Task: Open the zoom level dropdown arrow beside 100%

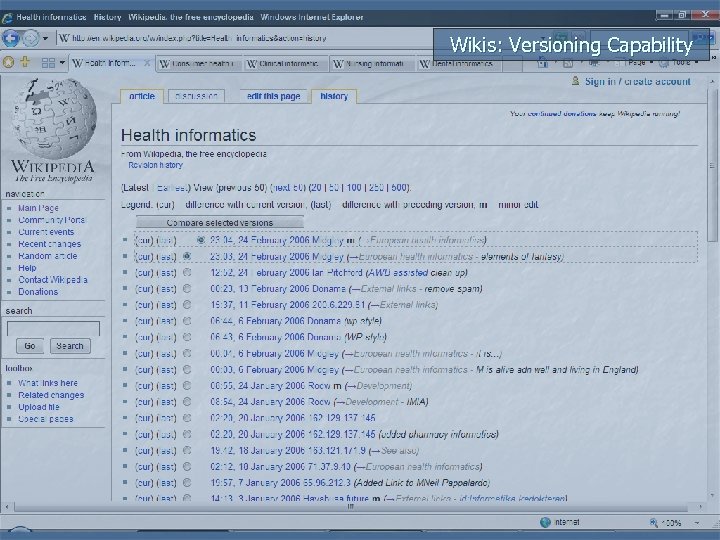Action: pyautogui.click(x=697, y=523)
